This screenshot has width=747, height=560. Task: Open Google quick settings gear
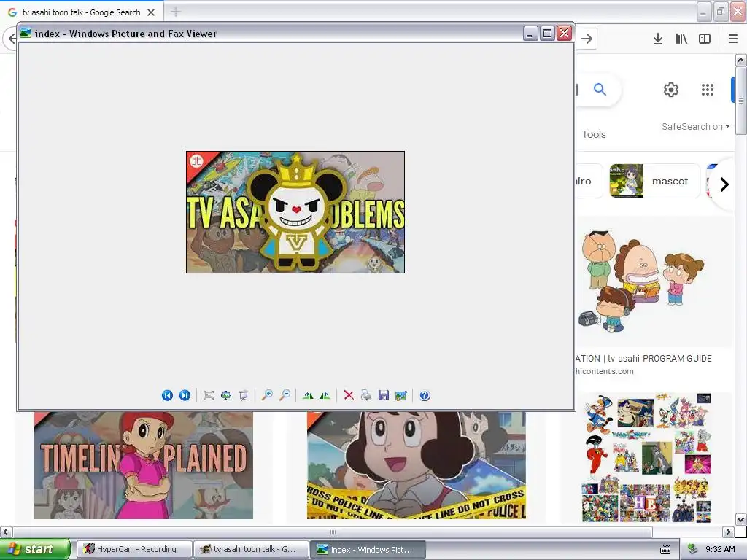click(x=671, y=90)
